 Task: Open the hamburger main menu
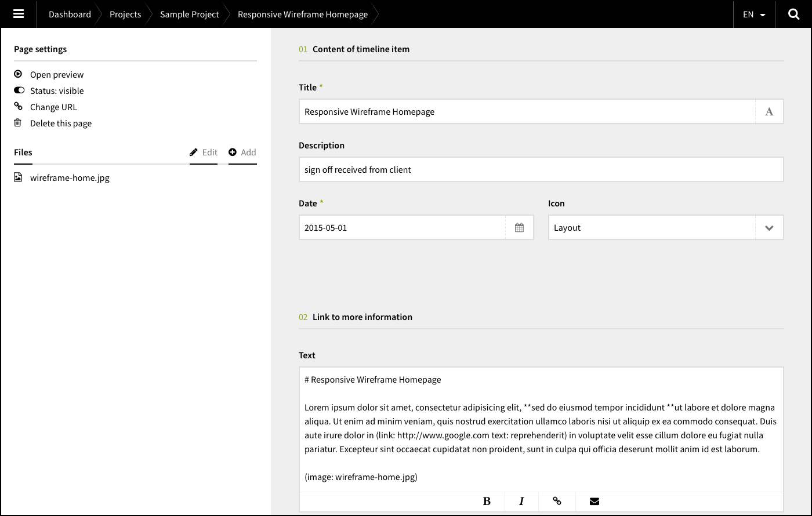19,14
